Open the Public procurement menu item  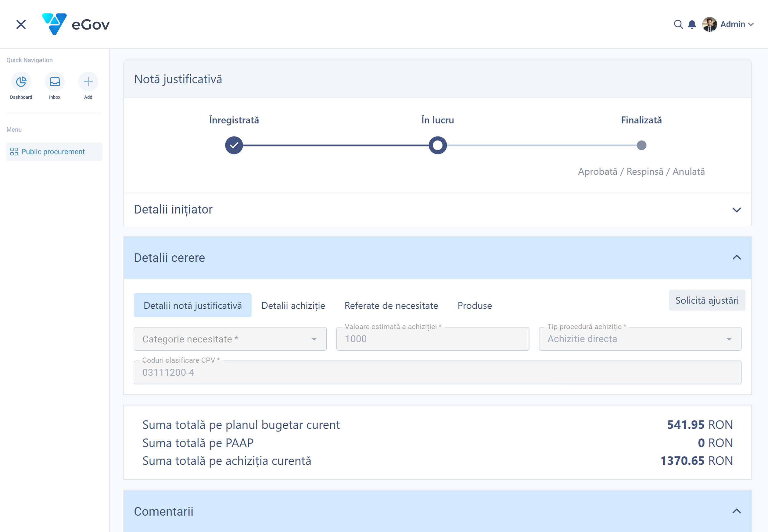point(54,152)
